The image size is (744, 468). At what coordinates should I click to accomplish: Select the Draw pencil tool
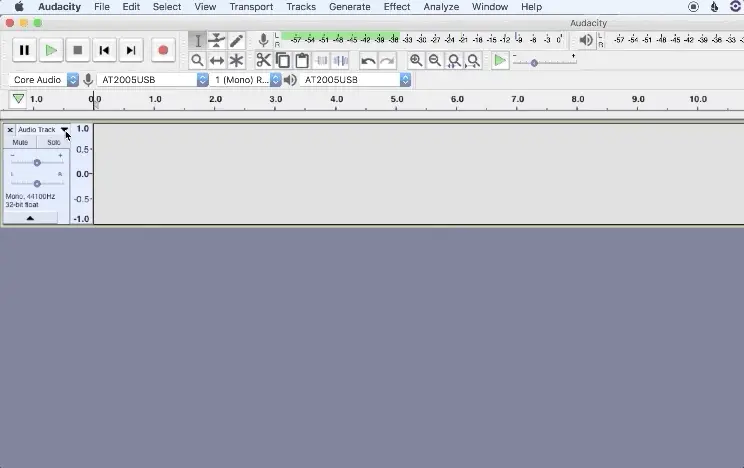(236, 40)
